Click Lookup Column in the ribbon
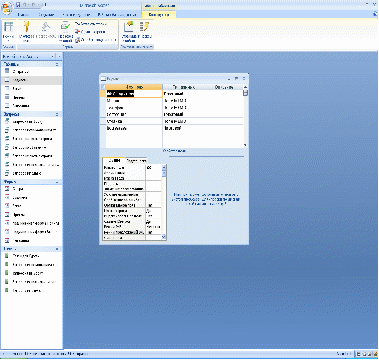Image resolution: width=379 pixels, height=360 pixels. 95,40
